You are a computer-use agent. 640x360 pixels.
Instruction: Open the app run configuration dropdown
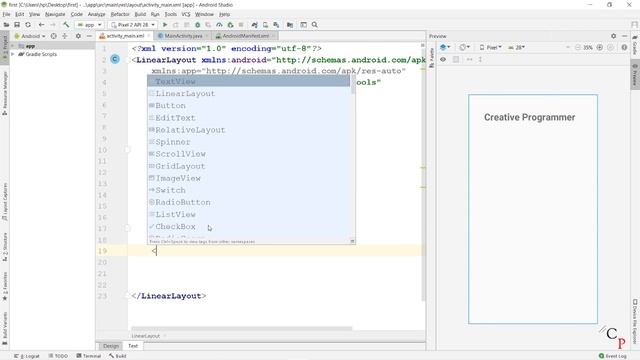click(x=89, y=25)
